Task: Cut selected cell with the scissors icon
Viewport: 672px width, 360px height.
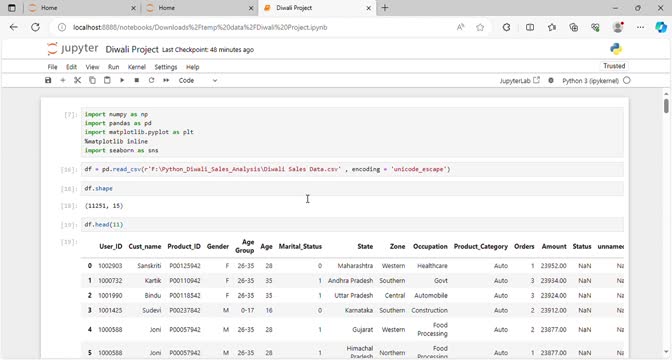Action: tap(78, 80)
